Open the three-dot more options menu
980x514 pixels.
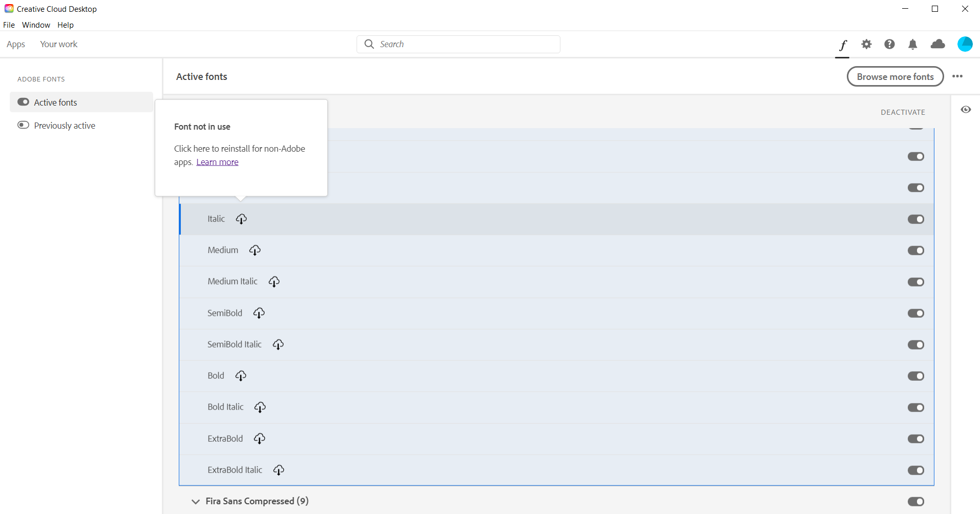click(957, 76)
